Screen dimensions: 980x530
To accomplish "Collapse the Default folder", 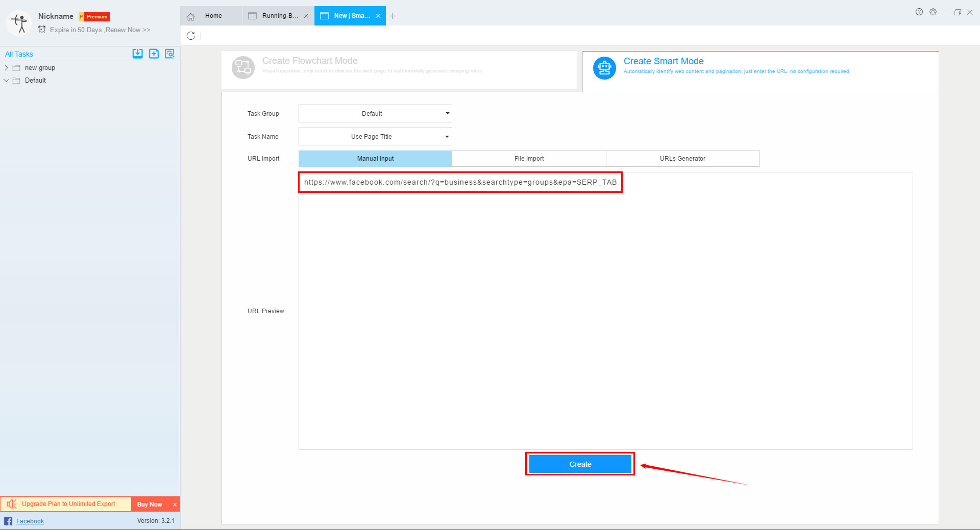I will [6, 81].
